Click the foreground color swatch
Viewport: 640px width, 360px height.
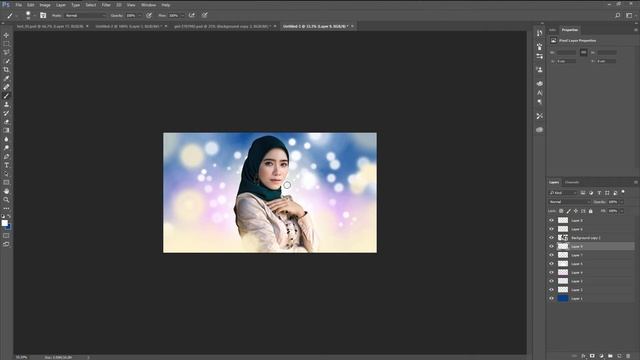click(4, 223)
